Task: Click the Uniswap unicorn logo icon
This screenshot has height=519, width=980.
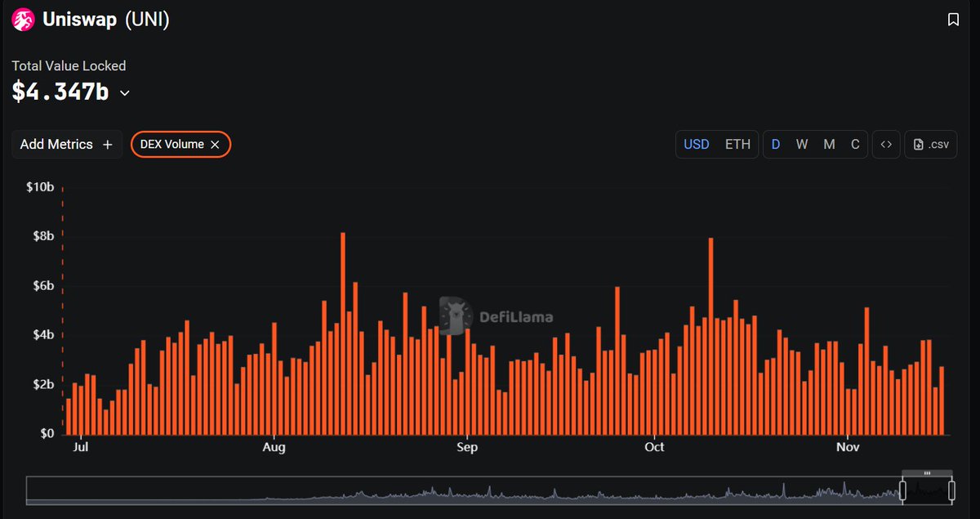Action: tap(24, 20)
